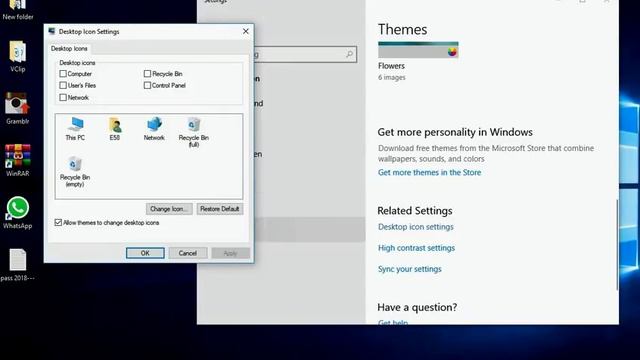Viewport: 640px width, 360px height.
Task: Click the Themes heading text
Action: click(402, 29)
